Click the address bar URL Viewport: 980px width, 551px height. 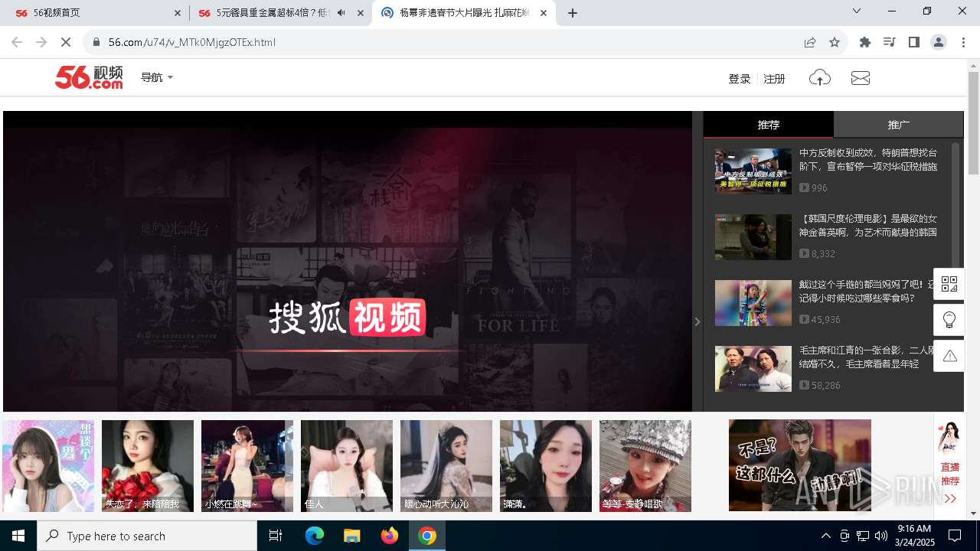191,42
